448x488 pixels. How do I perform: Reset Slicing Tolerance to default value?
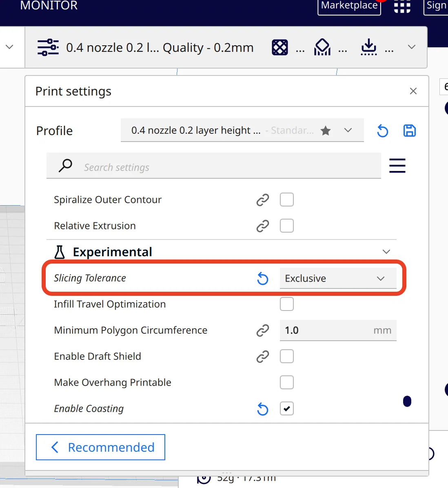[263, 279]
